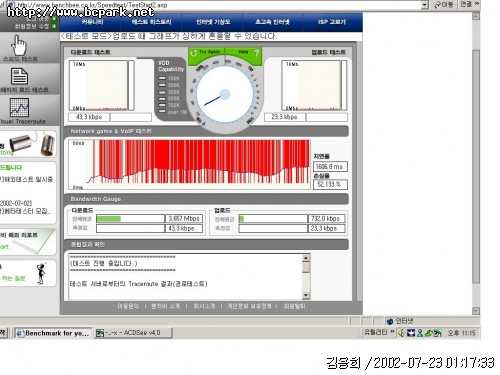Click the person-shaped tray icon

(420, 333)
